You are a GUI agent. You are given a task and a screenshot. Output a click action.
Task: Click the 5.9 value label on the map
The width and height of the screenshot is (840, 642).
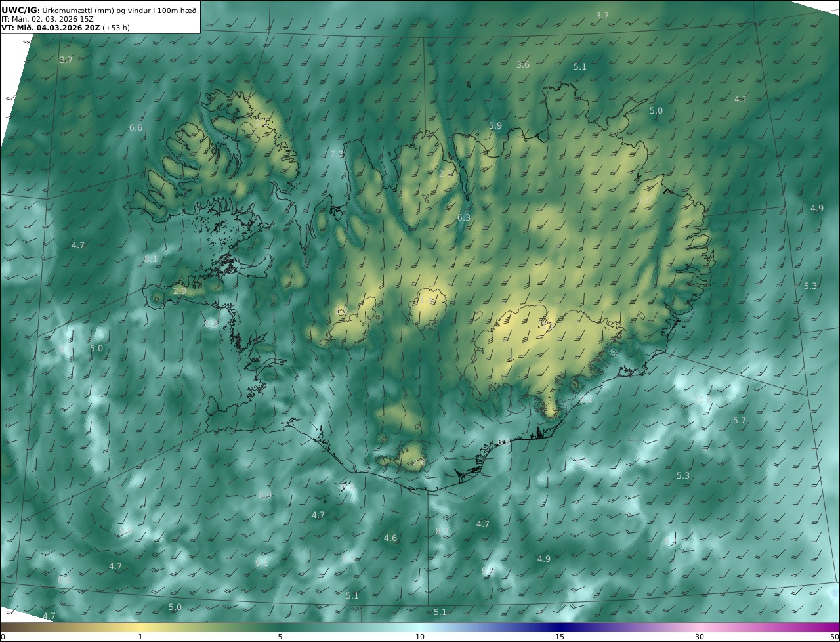[495, 125]
